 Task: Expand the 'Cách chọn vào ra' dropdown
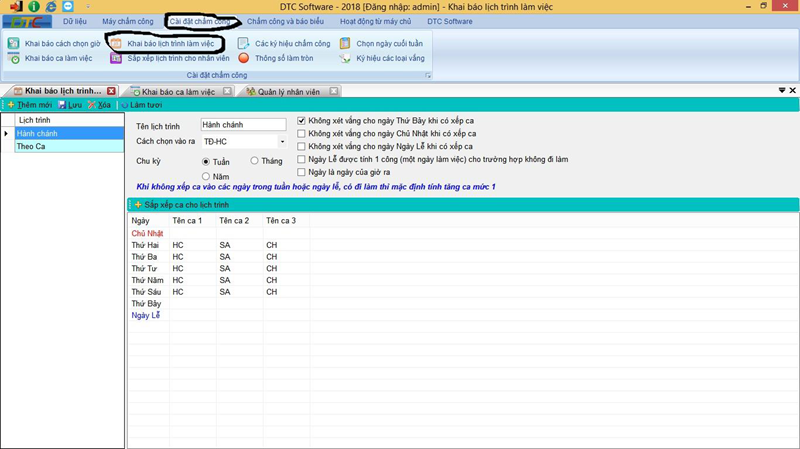tap(282, 142)
